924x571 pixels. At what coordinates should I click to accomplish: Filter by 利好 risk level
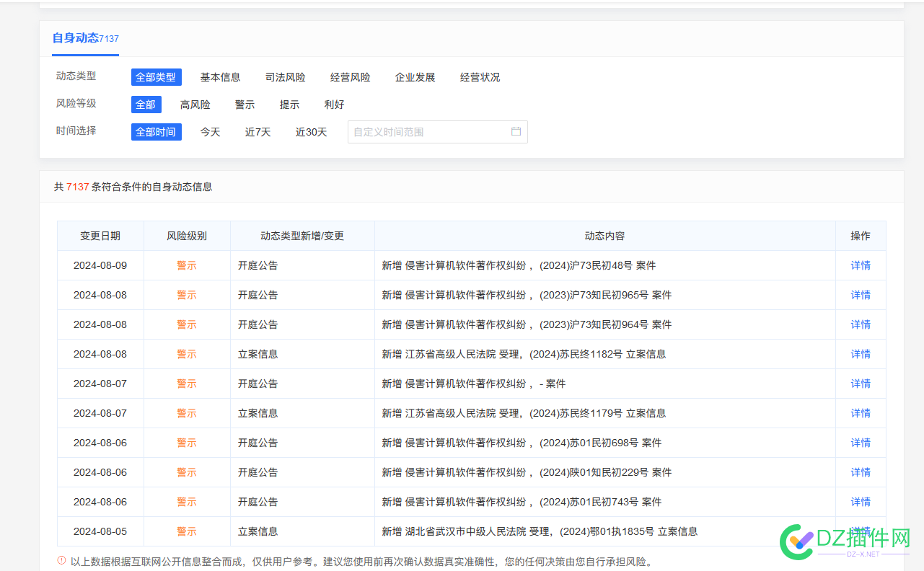click(x=334, y=105)
